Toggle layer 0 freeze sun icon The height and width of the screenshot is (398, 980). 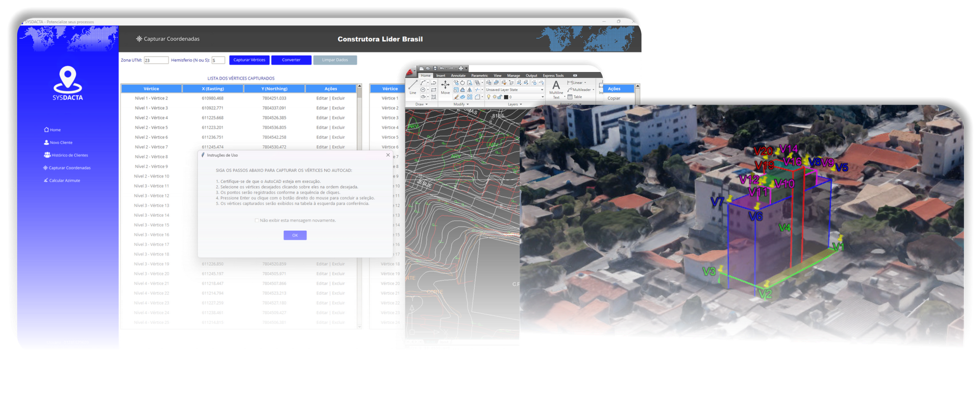(495, 97)
